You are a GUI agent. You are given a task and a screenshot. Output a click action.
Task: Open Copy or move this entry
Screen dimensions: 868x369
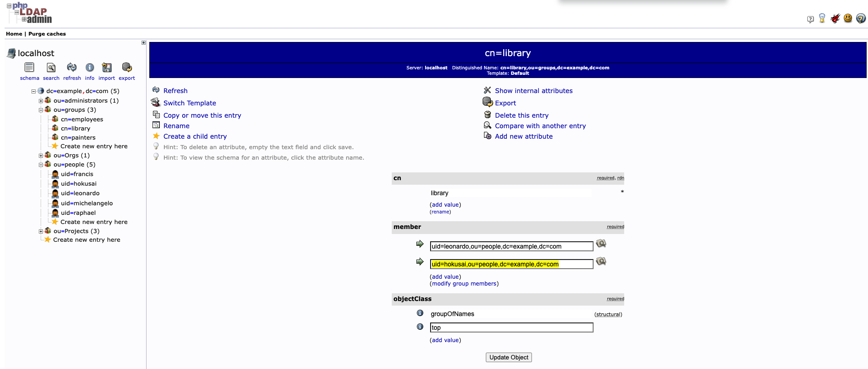[202, 115]
